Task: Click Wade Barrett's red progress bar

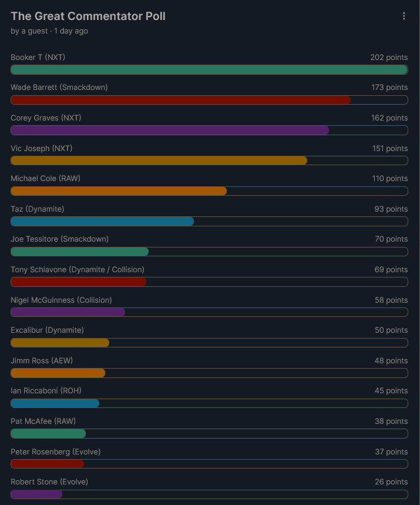Action: coord(181,100)
